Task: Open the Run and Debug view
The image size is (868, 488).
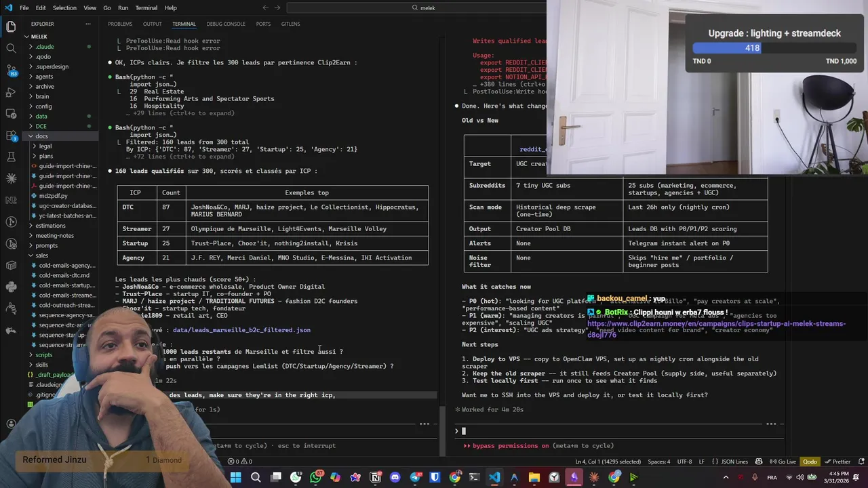Action: coord(11,91)
